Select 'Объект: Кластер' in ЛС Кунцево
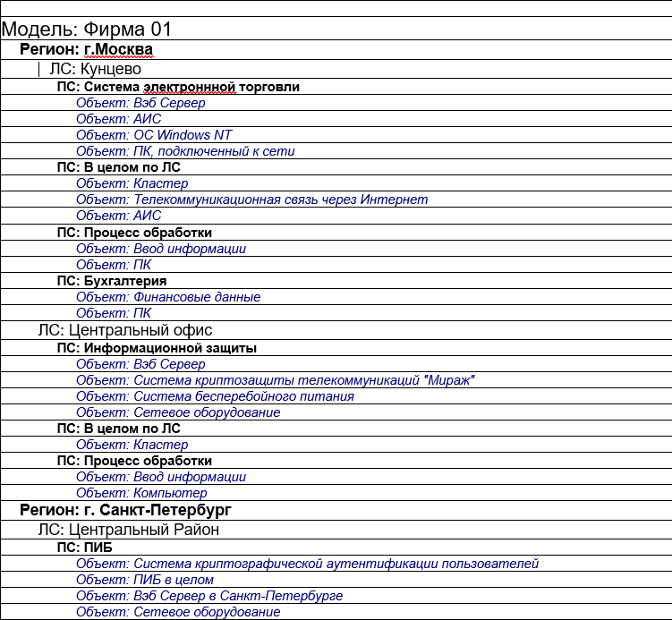This screenshot has height=620, width=672. (132, 183)
